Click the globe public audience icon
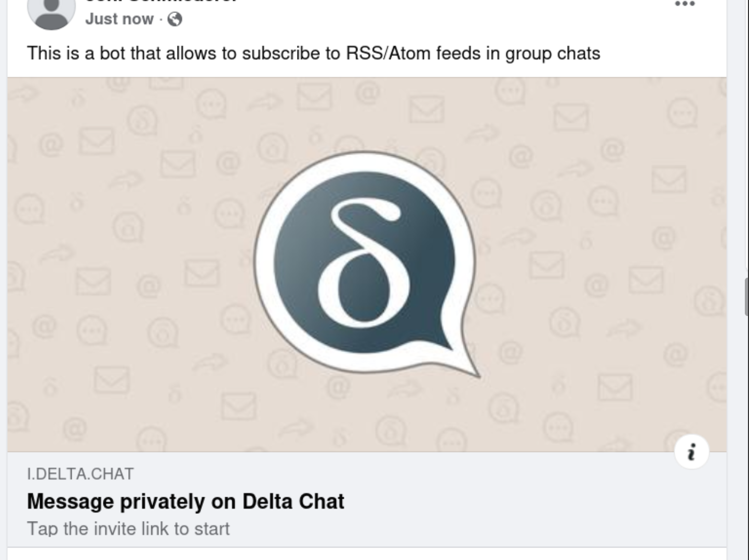 [x=175, y=19]
